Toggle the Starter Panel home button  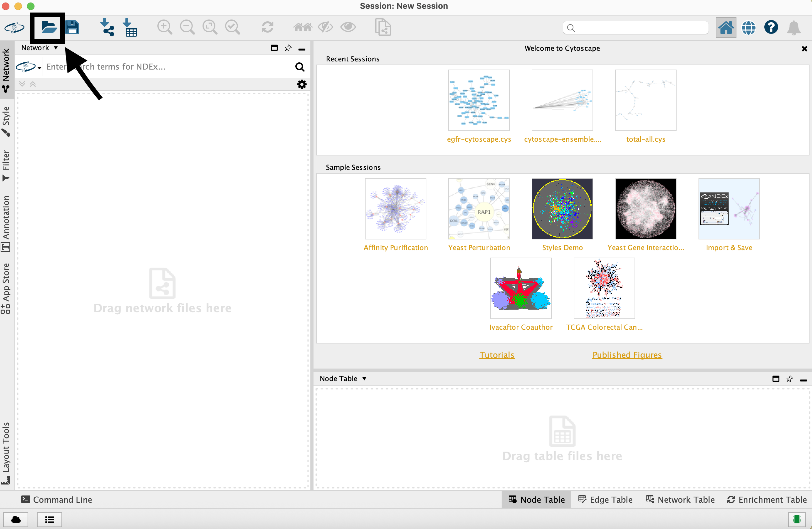[x=725, y=28]
